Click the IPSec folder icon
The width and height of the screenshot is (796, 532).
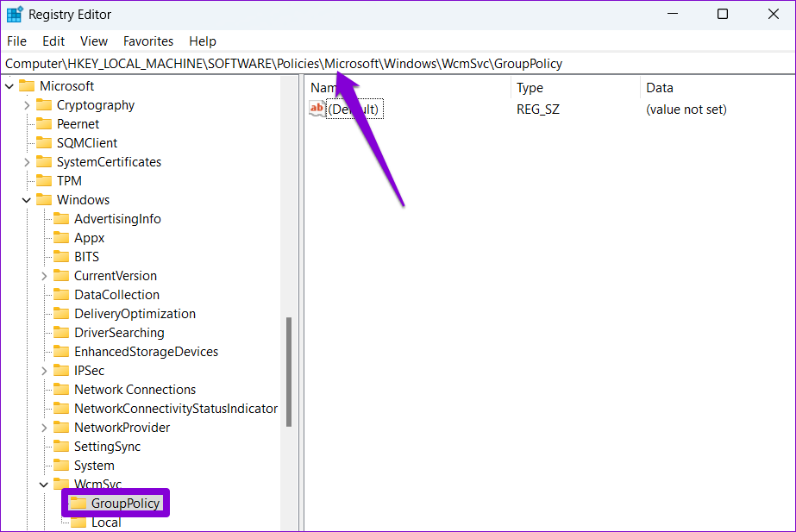61,371
